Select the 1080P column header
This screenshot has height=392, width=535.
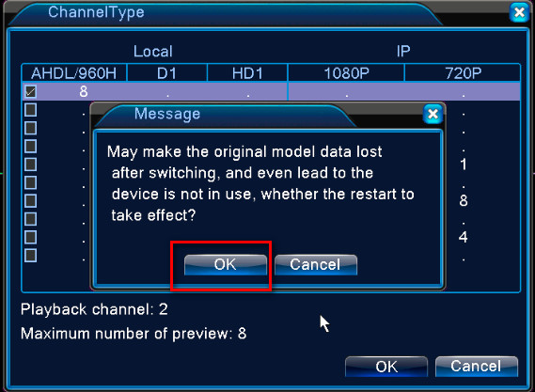346,73
